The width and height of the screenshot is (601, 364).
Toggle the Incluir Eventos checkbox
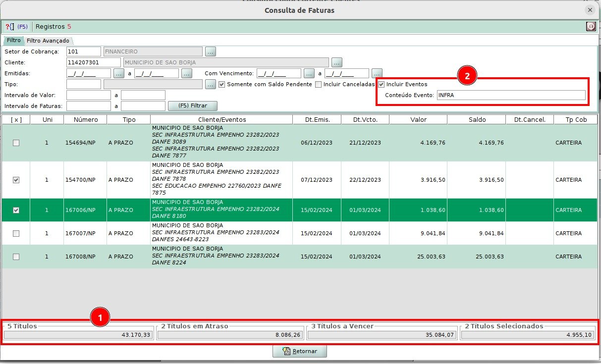[x=382, y=84]
